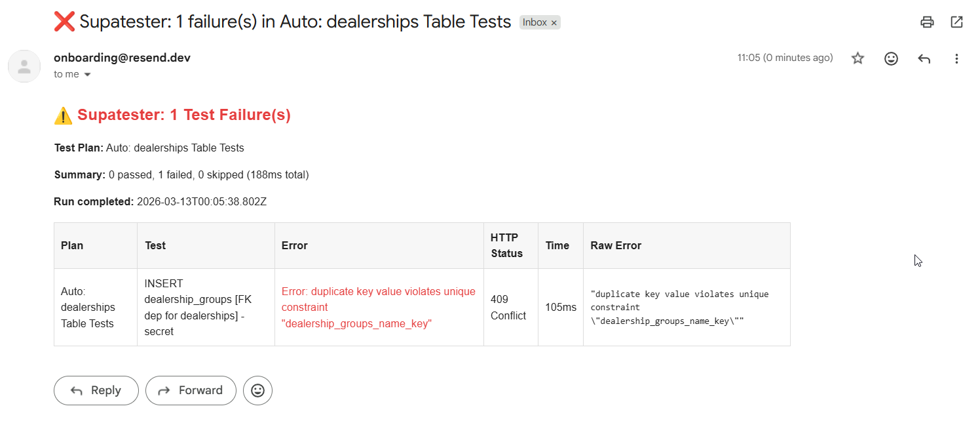The image size is (980, 423).
Task: Remove the Inbox label via its x
Action: pyautogui.click(x=554, y=22)
